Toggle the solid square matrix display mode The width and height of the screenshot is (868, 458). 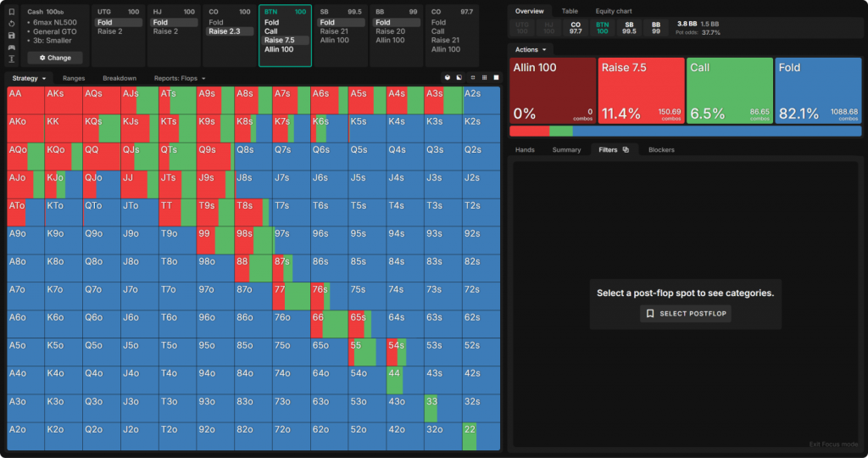(497, 78)
